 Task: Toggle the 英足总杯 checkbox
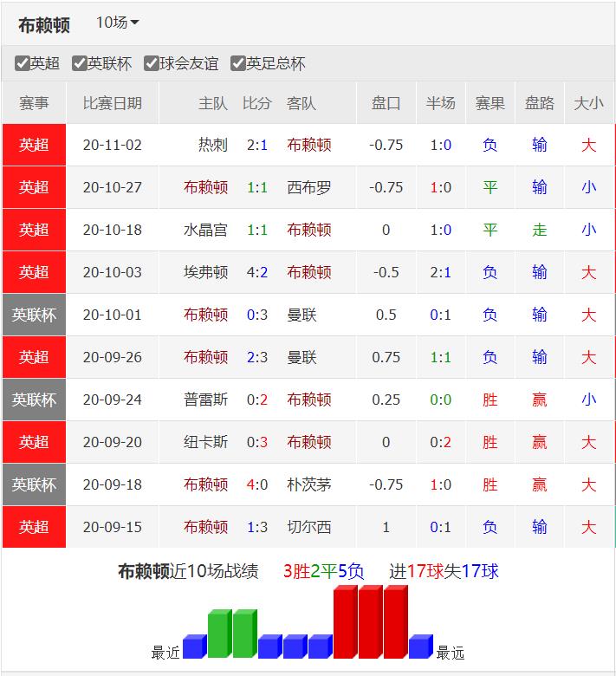[238, 63]
